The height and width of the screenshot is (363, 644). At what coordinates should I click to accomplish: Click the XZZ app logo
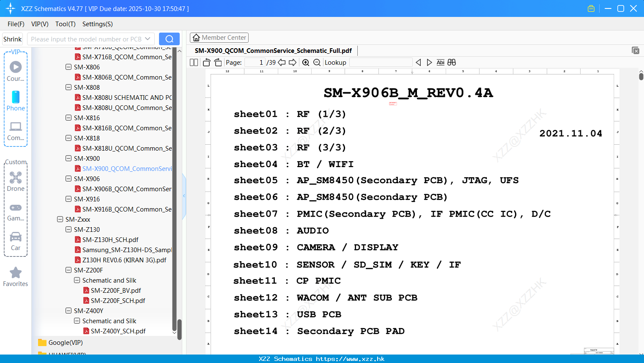coord(11,8)
